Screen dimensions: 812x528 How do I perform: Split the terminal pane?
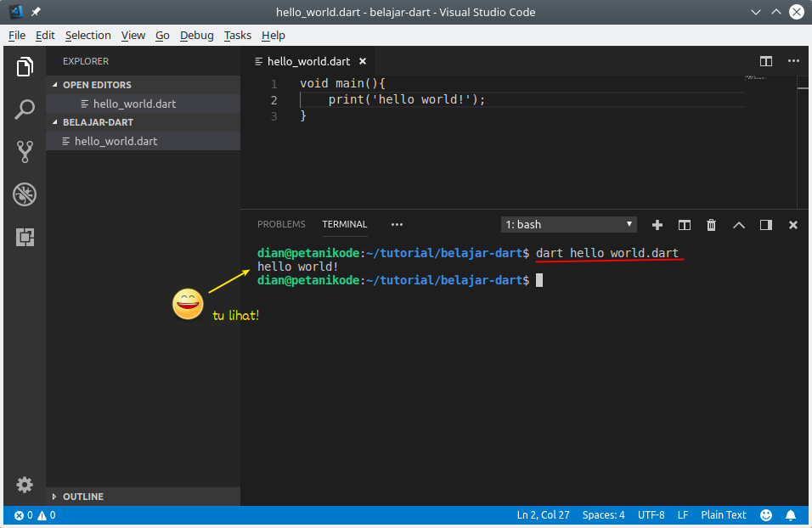[685, 225]
